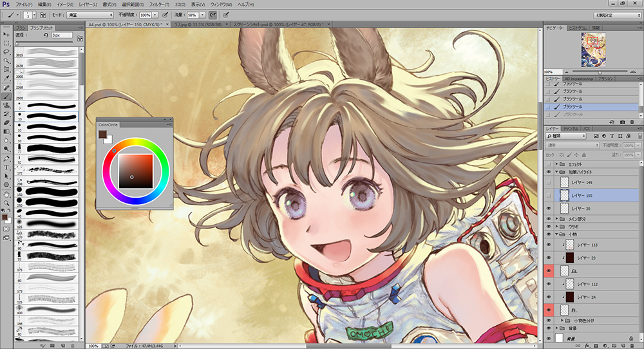Image resolution: width=644 pixels, height=349 pixels.
Task: Create new adjustment layer icon
Action: pos(605,346)
